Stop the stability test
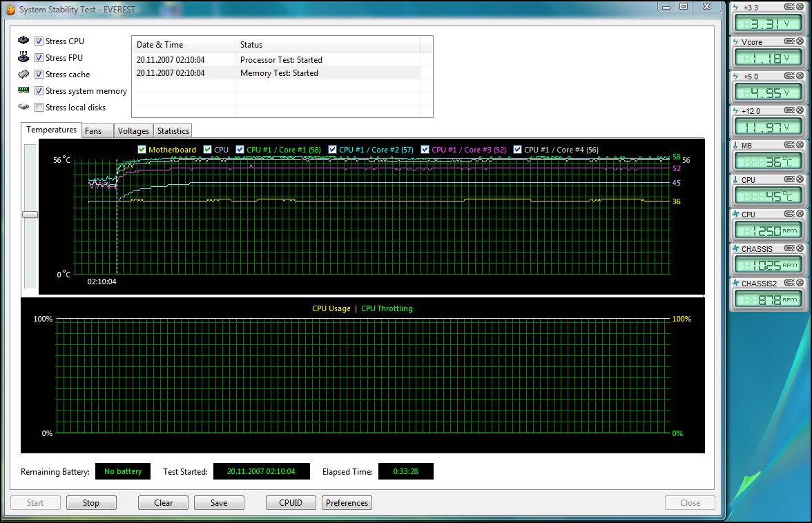812x523 pixels. tap(91, 503)
